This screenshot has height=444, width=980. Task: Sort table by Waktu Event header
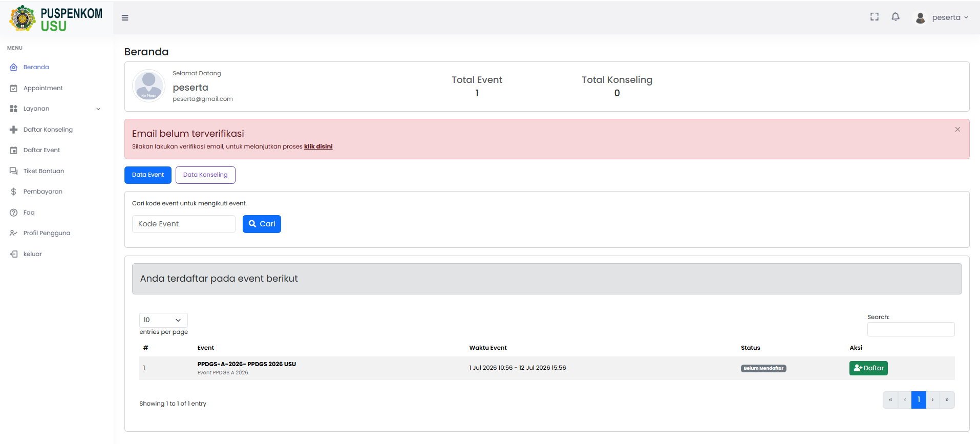coord(488,348)
